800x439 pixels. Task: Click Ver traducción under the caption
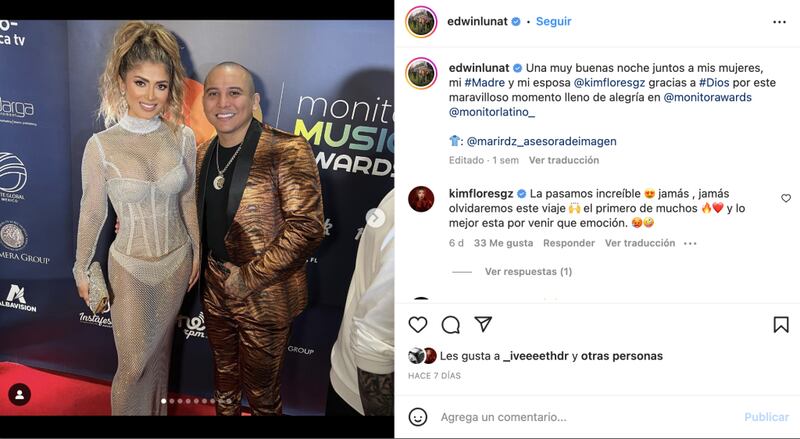[x=564, y=160]
